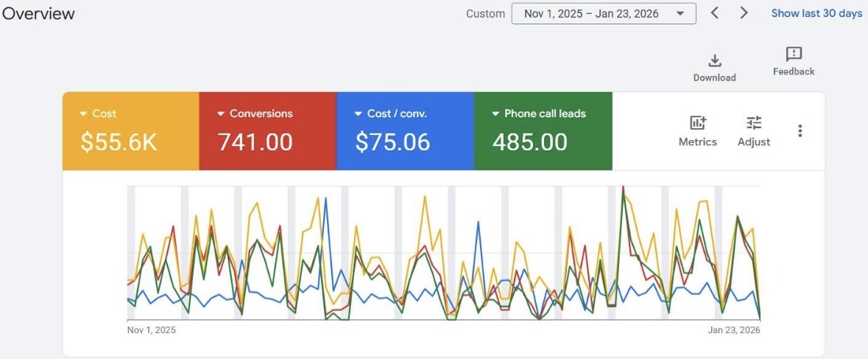Image resolution: width=868 pixels, height=359 pixels.
Task: Click the caret in the date range box
Action: click(680, 13)
